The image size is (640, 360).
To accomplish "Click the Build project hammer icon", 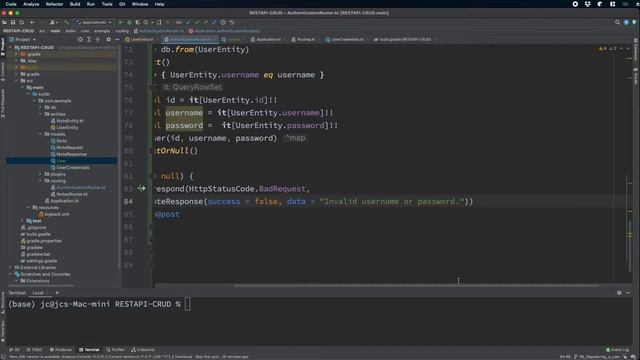I will [67, 22].
